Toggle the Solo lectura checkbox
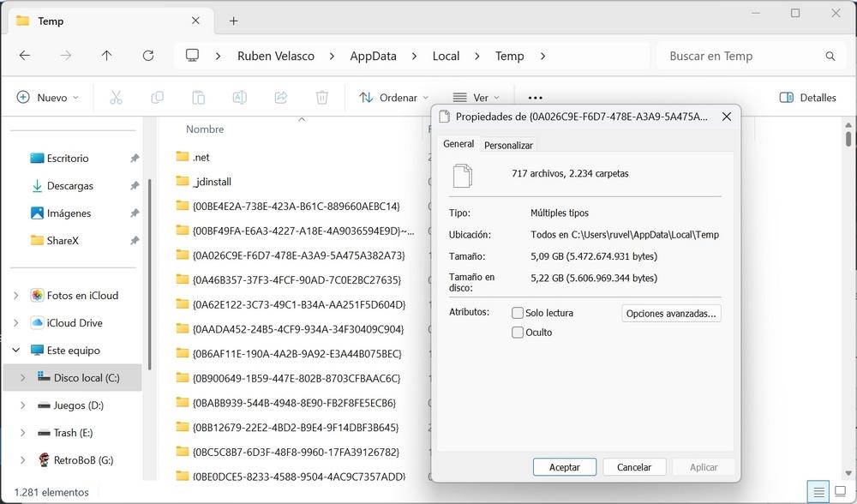The image size is (857, 504). [x=518, y=313]
